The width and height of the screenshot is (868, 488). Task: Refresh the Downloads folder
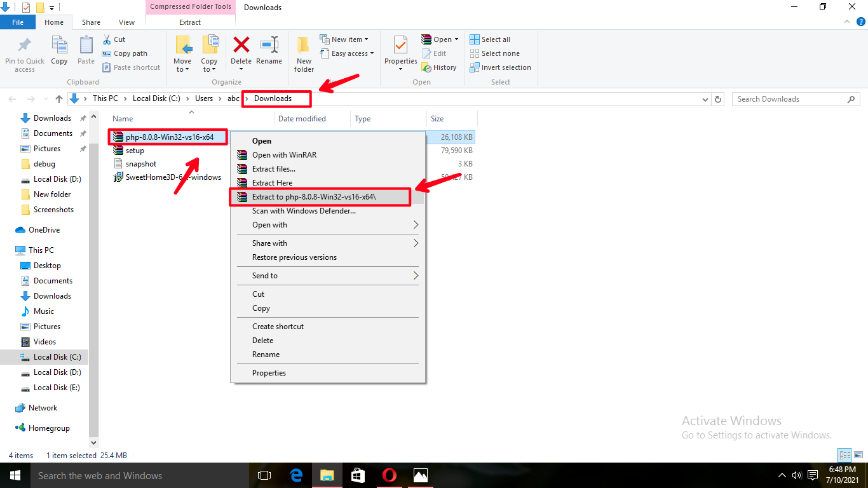[718, 98]
